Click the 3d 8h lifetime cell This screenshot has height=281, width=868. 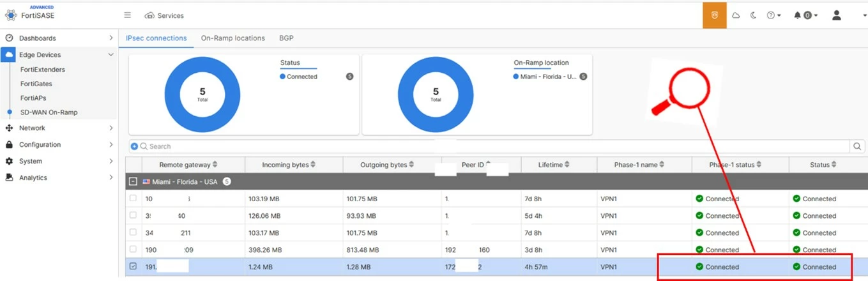pyautogui.click(x=533, y=250)
